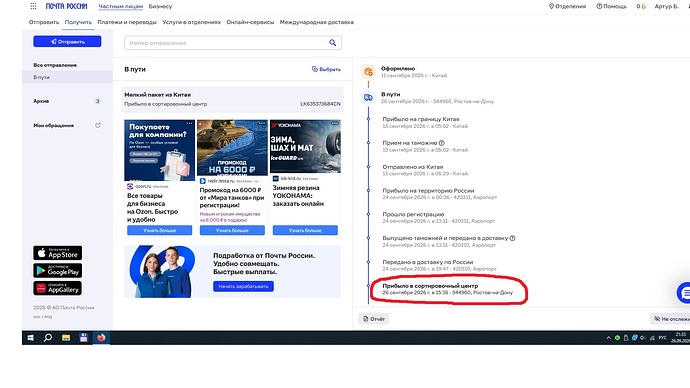Click the В пути truck icon

pyautogui.click(x=368, y=97)
